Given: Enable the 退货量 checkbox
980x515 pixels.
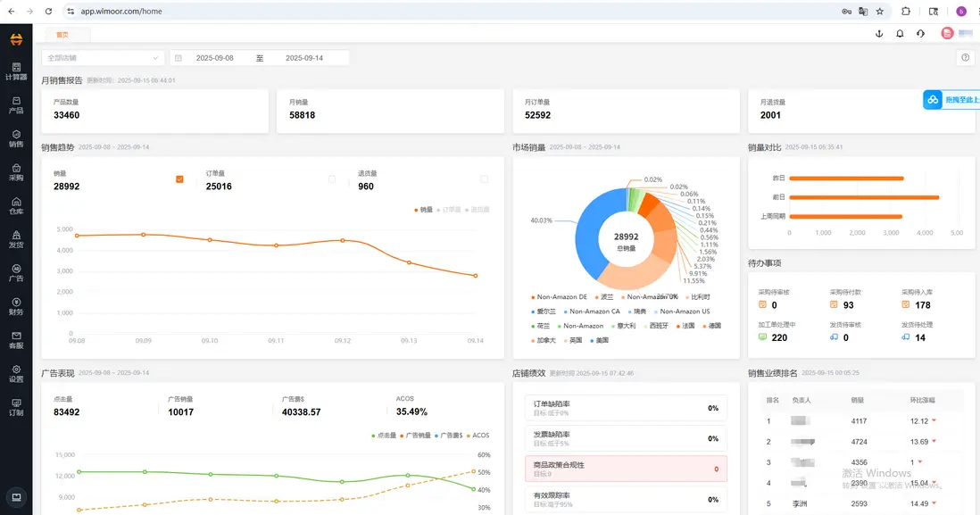Looking at the screenshot, I should point(485,179).
